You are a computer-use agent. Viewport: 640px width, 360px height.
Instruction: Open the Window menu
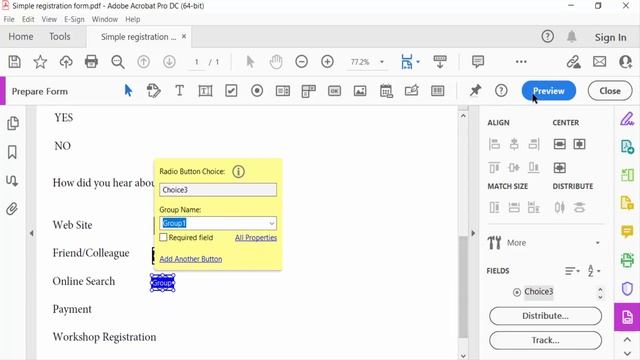[104, 19]
